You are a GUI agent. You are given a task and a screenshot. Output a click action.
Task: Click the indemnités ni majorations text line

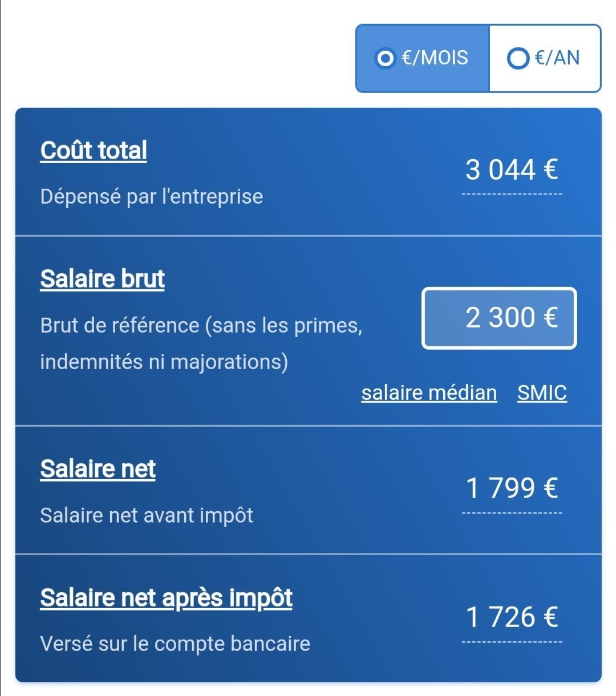click(164, 362)
